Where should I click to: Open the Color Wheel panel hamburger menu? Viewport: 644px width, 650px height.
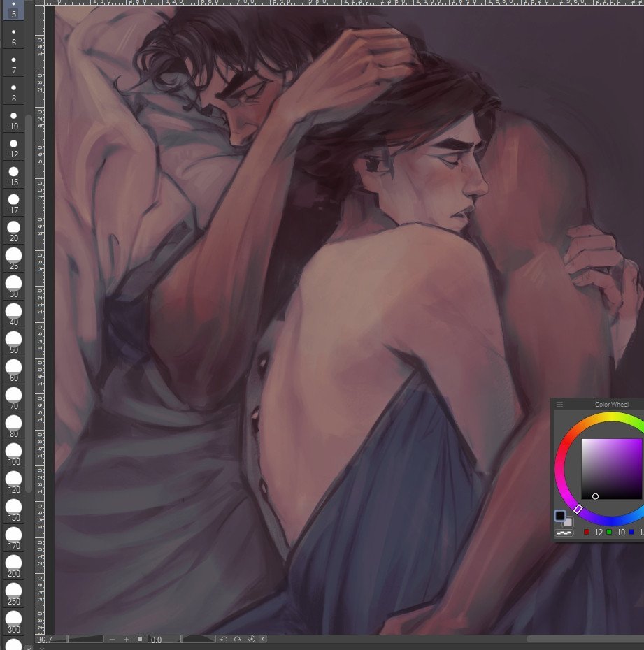tap(560, 404)
